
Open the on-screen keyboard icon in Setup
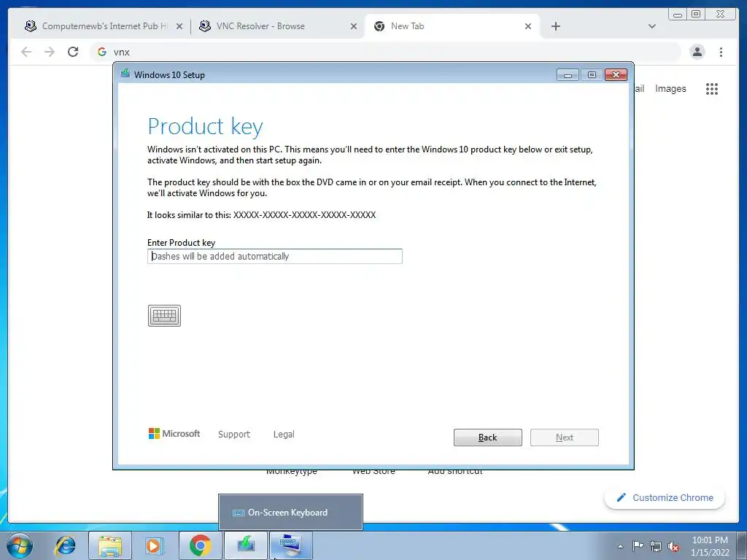pyautogui.click(x=164, y=316)
